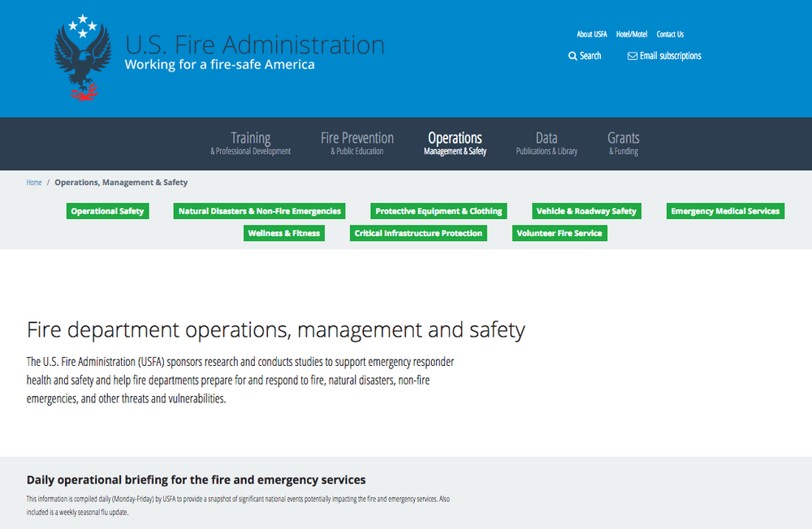Open the Fire Prevention & Public Education menu
Image resolution: width=812 pixels, height=529 pixels.
click(x=357, y=144)
